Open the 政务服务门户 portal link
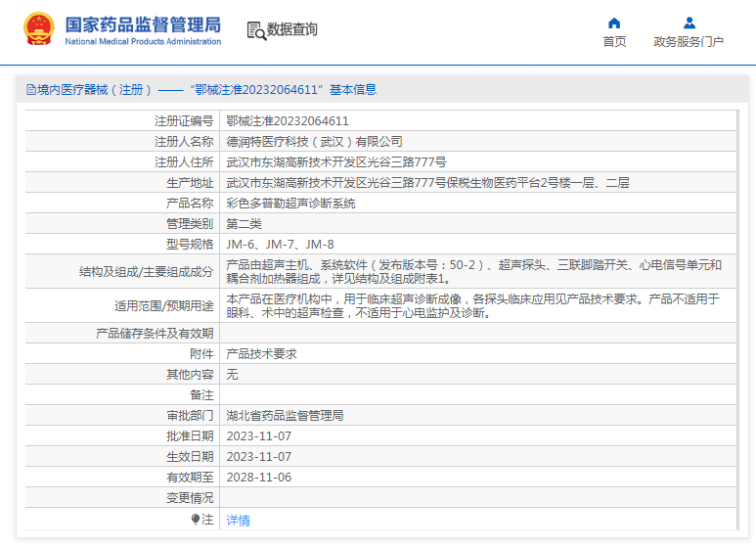This screenshot has height=548, width=756. tap(689, 42)
